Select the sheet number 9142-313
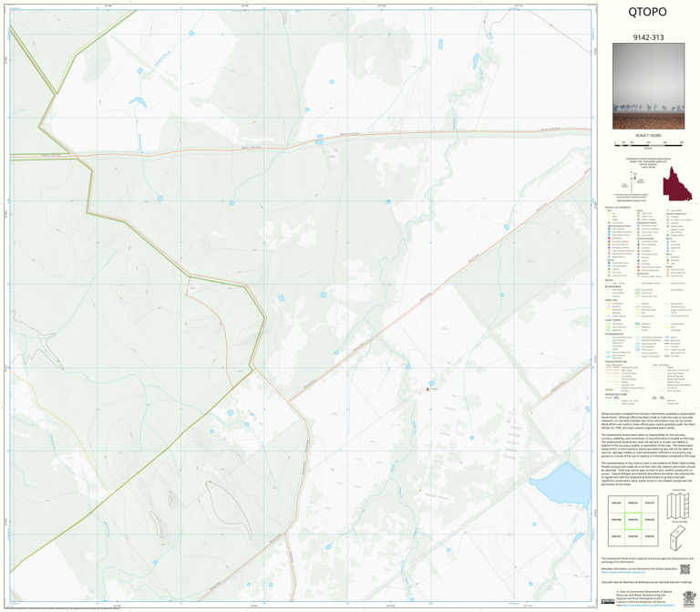Image resolution: width=700 pixels, height=612 pixels. (648, 37)
